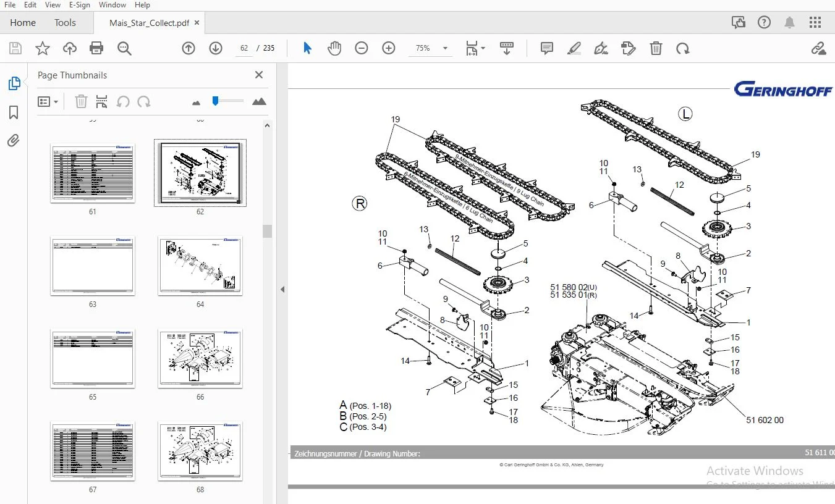835x504 pixels.
Task: Reduce thumbnail size with small mountain icon
Action: (x=197, y=102)
